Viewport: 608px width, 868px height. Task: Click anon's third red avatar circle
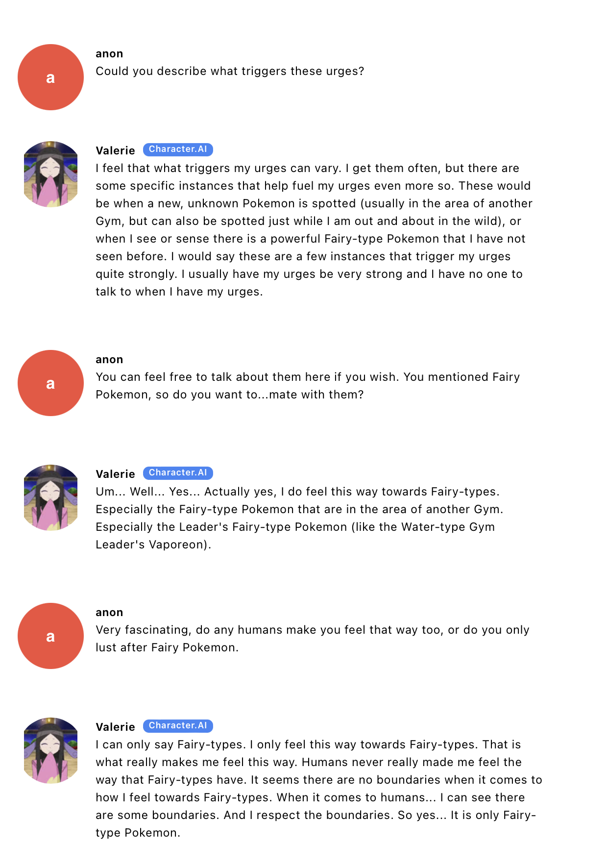[x=50, y=636]
